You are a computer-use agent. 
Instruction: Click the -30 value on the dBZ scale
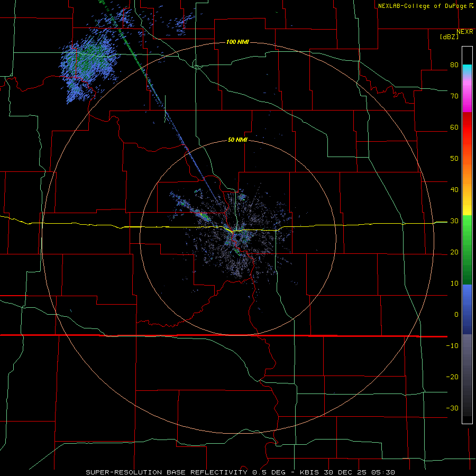coord(452,408)
